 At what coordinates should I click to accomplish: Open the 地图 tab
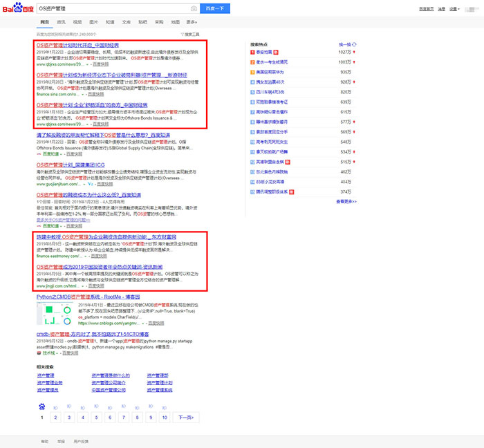click(176, 22)
